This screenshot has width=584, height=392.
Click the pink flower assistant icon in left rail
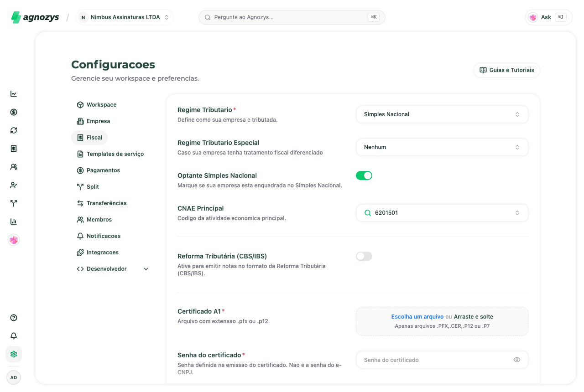point(14,240)
